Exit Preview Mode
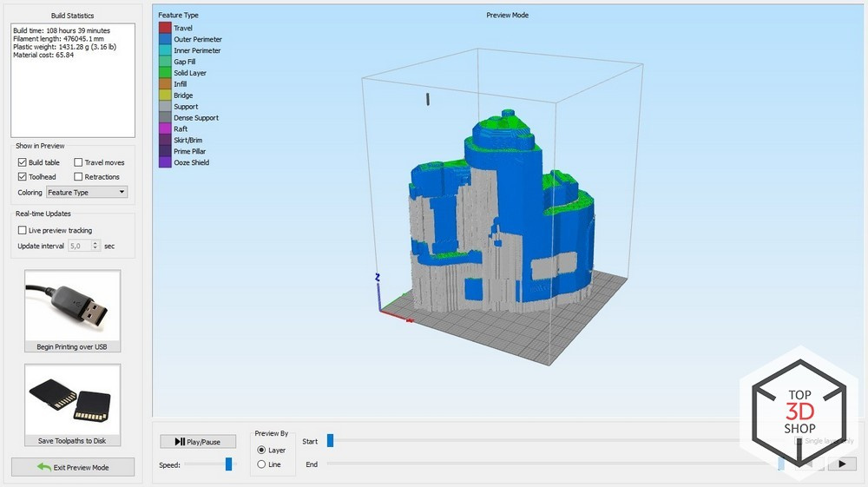Screen dimensions: 868x487 73,467
